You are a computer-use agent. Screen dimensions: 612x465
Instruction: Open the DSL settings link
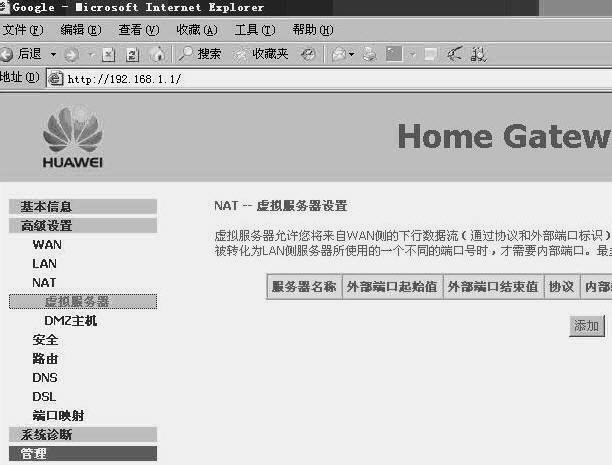click(x=44, y=397)
